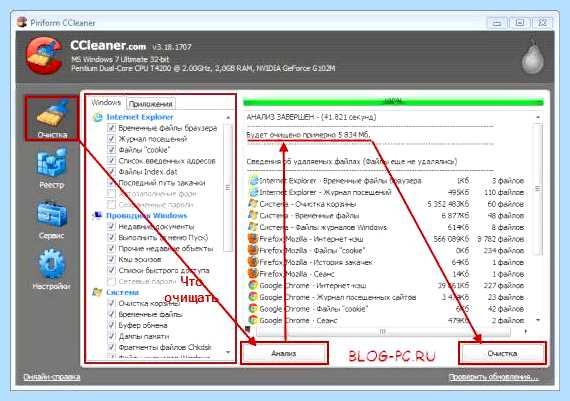Image resolution: width=570 pixels, height=401 pixels.
Task: Click the CCleaner logo in header
Action: click(44, 56)
